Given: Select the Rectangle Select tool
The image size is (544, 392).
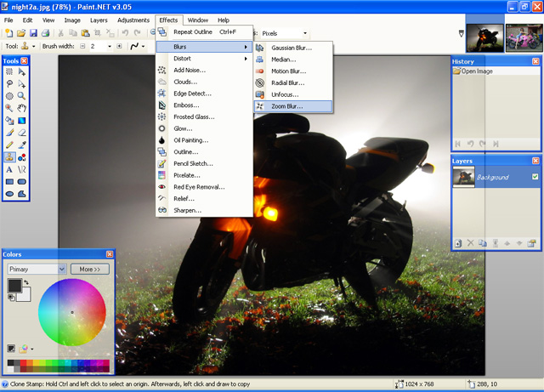Looking at the screenshot, I should pyautogui.click(x=9, y=71).
